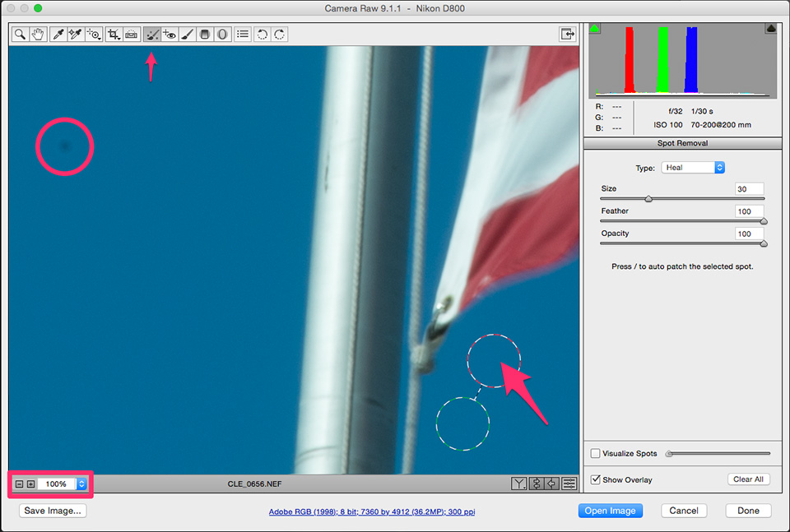Click the Clear All button

748,479
